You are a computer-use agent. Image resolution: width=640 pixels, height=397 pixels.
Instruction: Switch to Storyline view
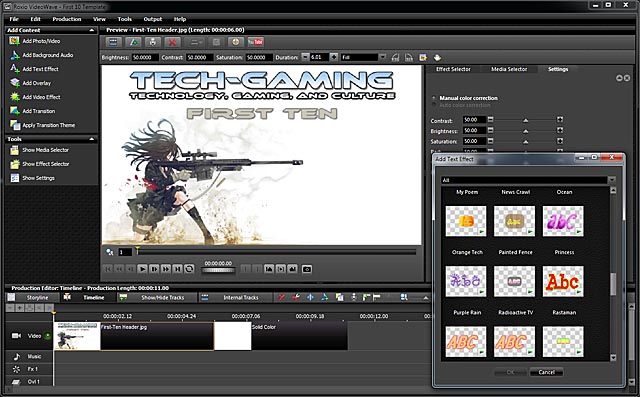[37, 297]
